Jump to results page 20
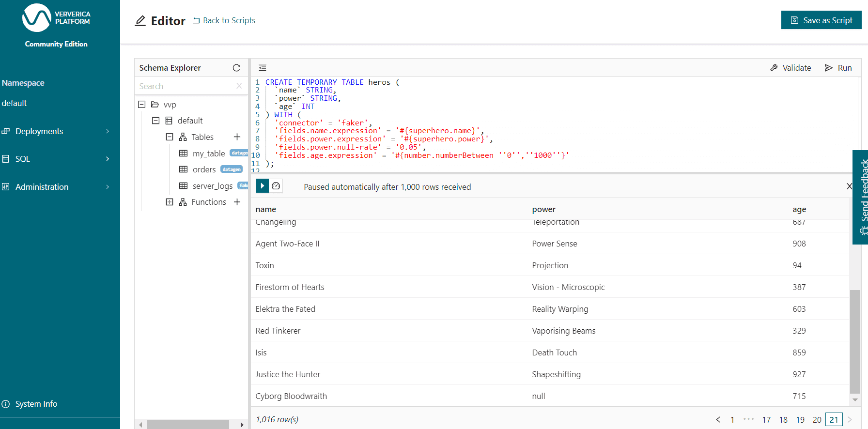Viewport: 868px width, 429px height. click(817, 420)
